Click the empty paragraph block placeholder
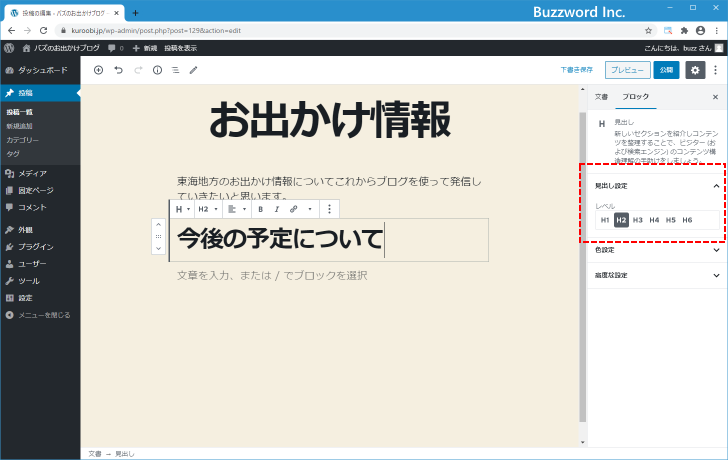The image size is (728, 460). [272, 275]
